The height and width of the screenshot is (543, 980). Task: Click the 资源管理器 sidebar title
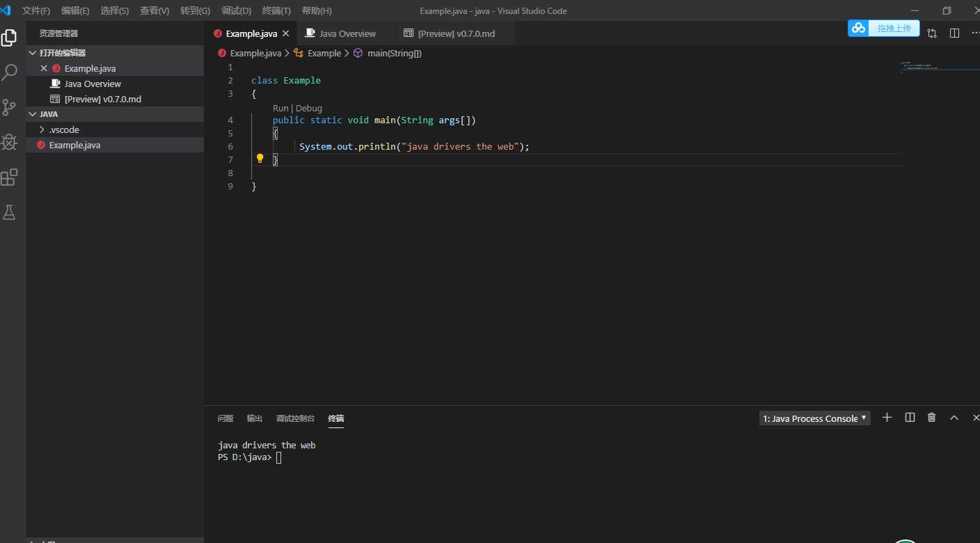click(x=58, y=33)
